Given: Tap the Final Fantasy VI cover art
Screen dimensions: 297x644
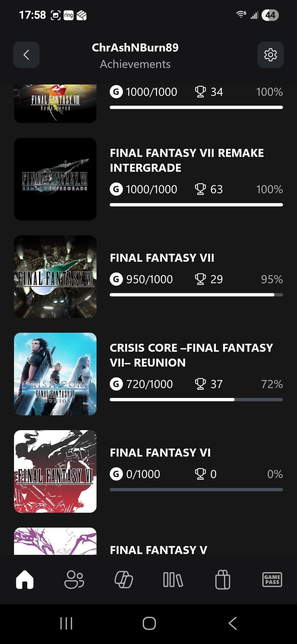Looking at the screenshot, I should [x=55, y=471].
